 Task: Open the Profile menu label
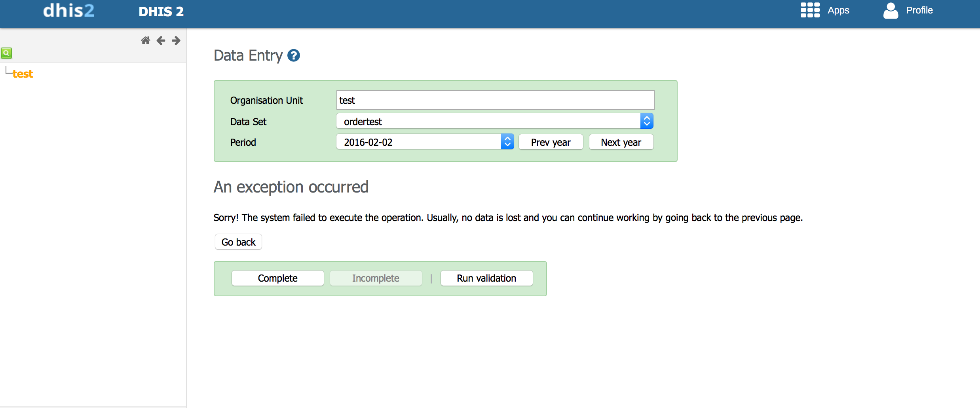tap(919, 10)
